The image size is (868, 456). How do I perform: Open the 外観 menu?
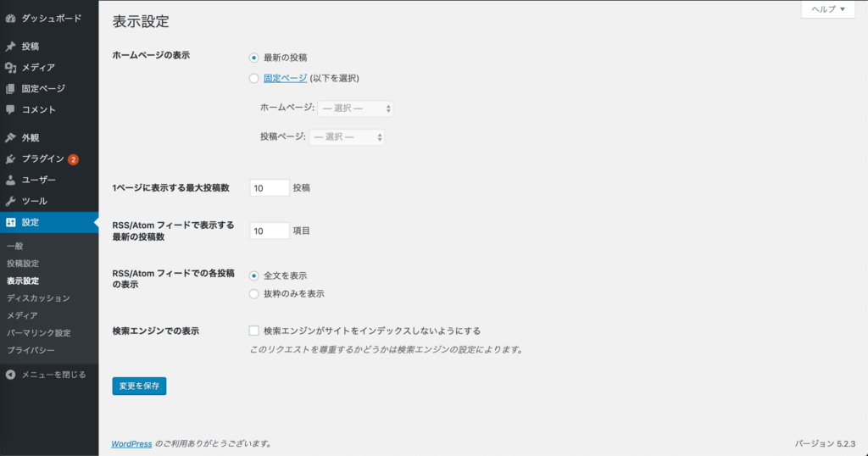click(x=31, y=138)
